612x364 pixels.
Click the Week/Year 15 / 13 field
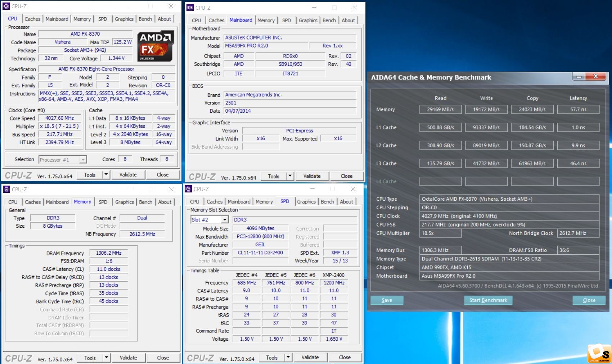(340, 261)
